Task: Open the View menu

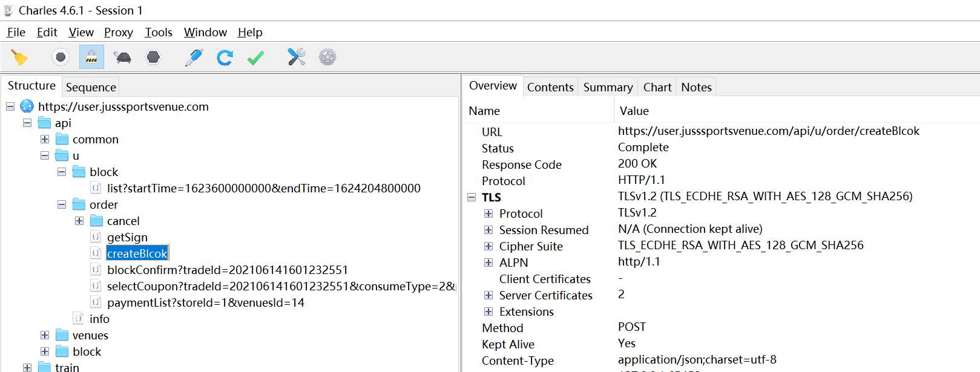Action: tap(81, 33)
